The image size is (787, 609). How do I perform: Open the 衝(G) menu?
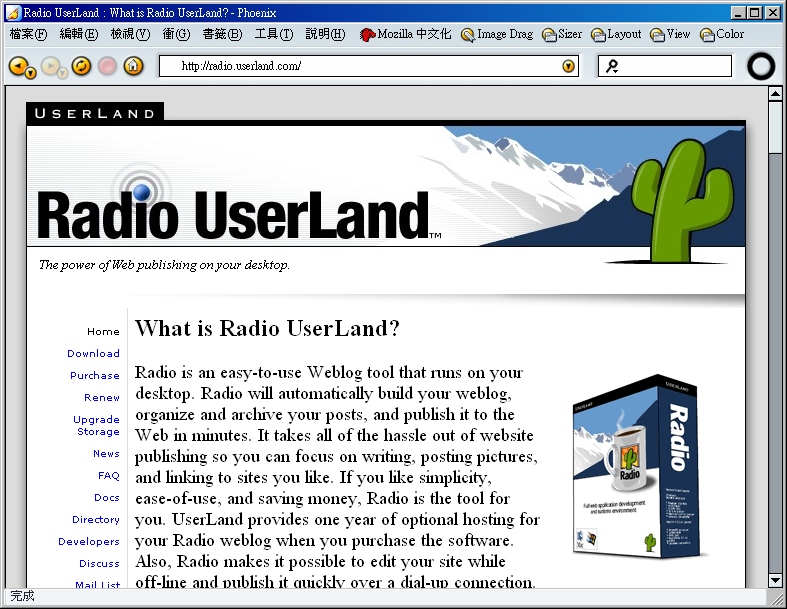(x=176, y=34)
